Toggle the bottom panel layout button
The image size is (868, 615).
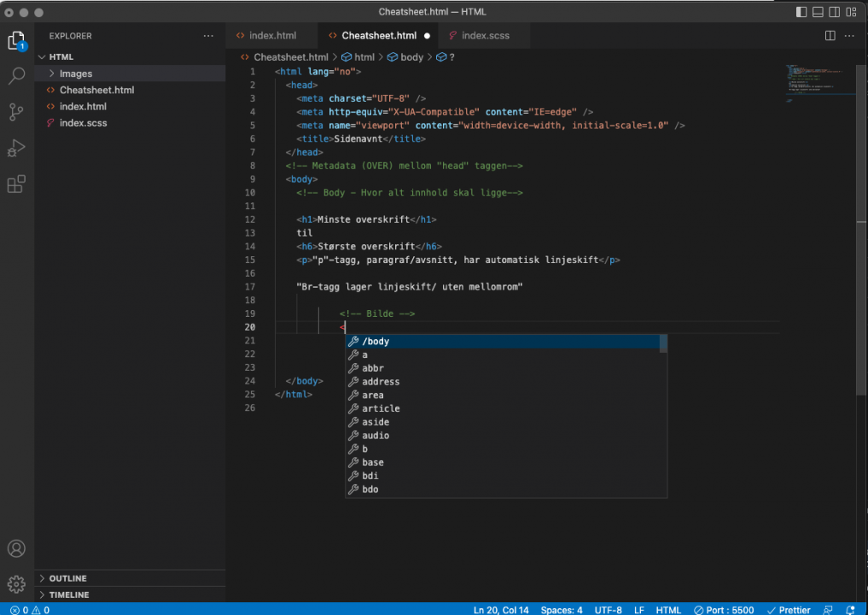pyautogui.click(x=818, y=12)
